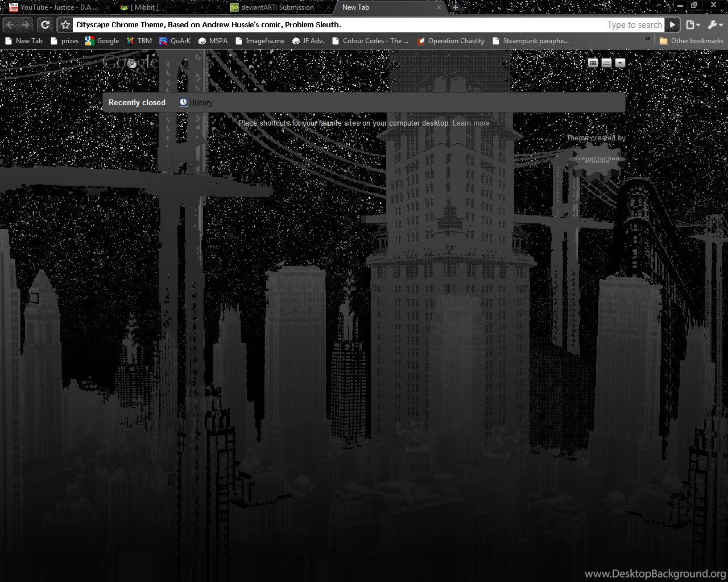Open the prizes bookmark
The image size is (728, 582).
pos(64,41)
